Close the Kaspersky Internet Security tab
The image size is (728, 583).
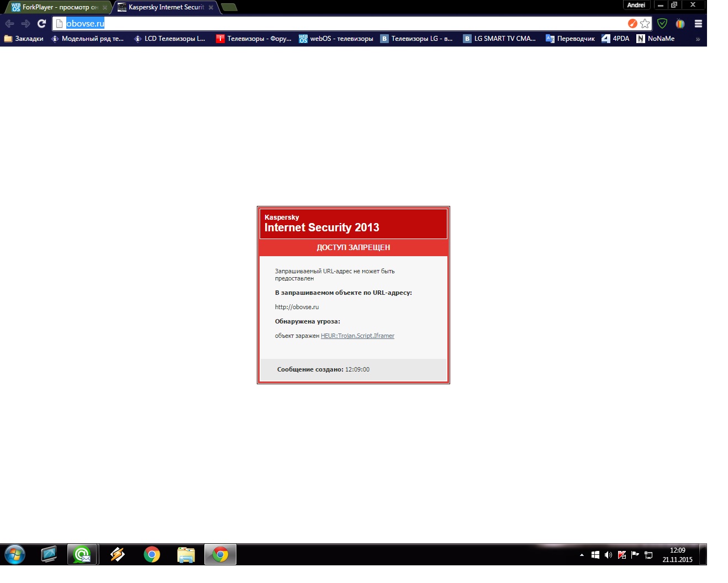click(x=210, y=7)
